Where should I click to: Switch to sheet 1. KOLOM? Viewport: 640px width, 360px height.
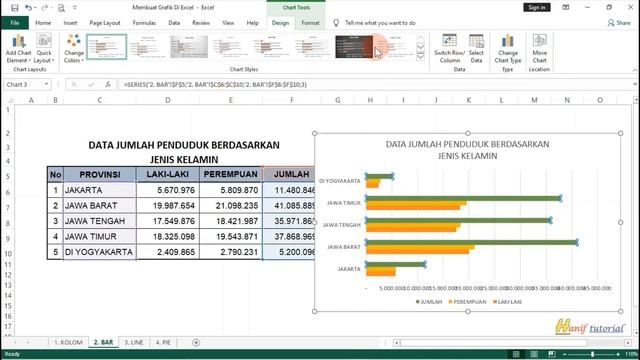68,342
